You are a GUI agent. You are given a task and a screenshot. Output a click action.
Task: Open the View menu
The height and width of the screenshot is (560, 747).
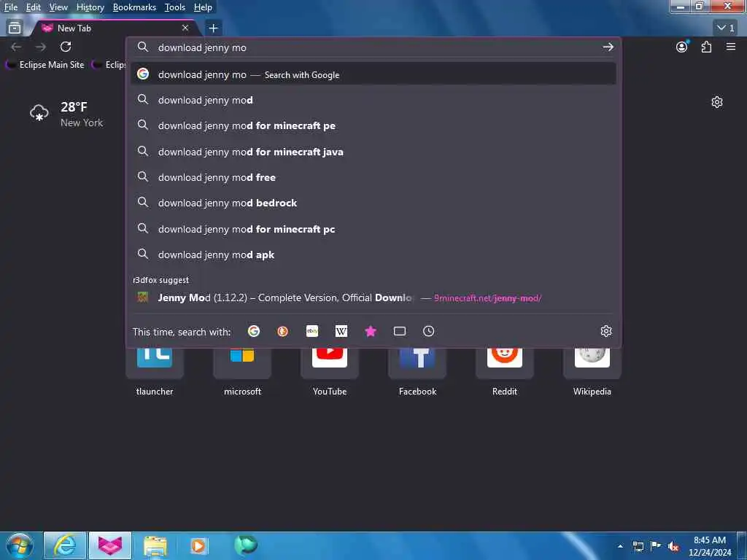click(x=58, y=7)
